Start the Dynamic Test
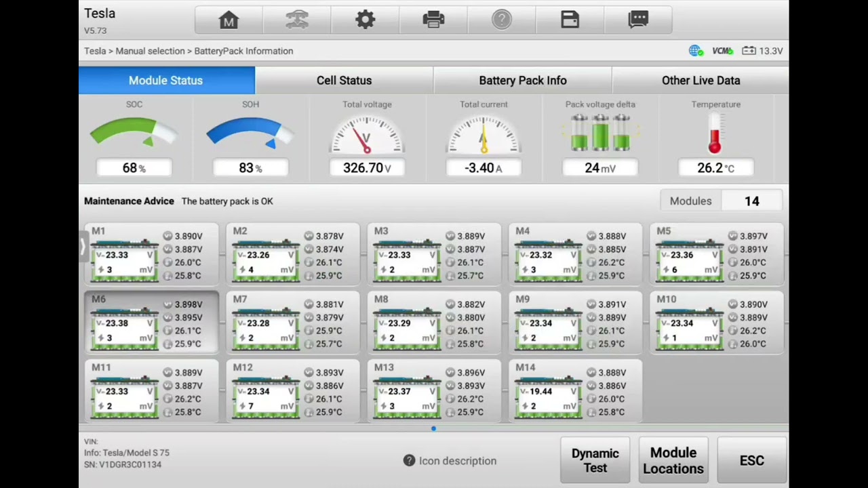The image size is (868, 488). 595,461
